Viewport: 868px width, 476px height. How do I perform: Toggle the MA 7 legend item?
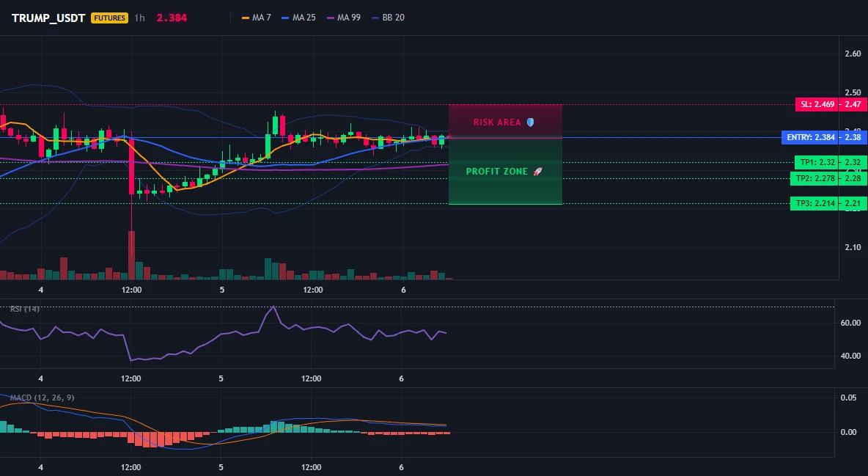[x=257, y=18]
